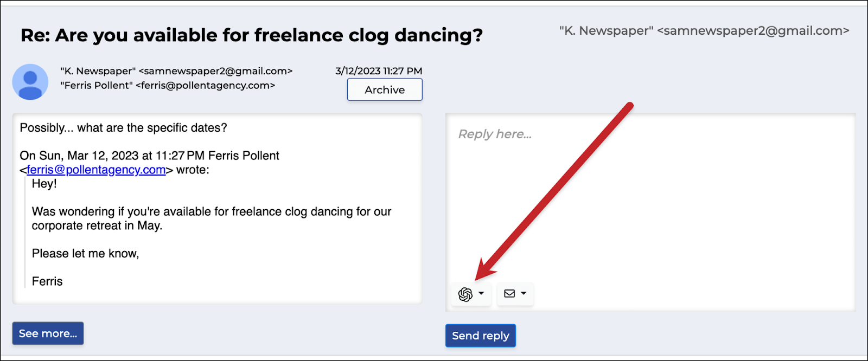The image size is (868, 361).
Task: Click into the Reply here... text area
Action: coord(650,212)
